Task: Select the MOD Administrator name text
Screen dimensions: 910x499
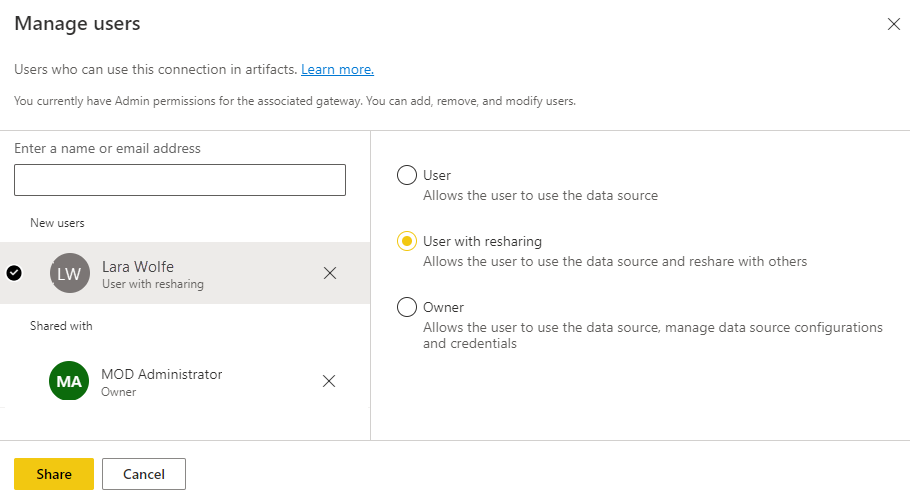Action: click(161, 374)
